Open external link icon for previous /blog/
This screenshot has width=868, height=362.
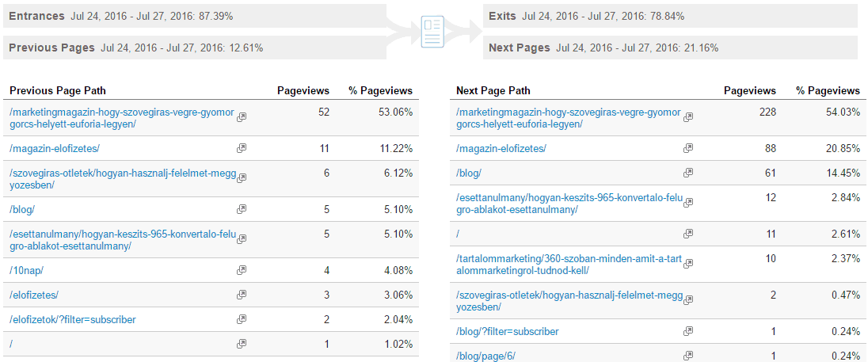coord(242,209)
